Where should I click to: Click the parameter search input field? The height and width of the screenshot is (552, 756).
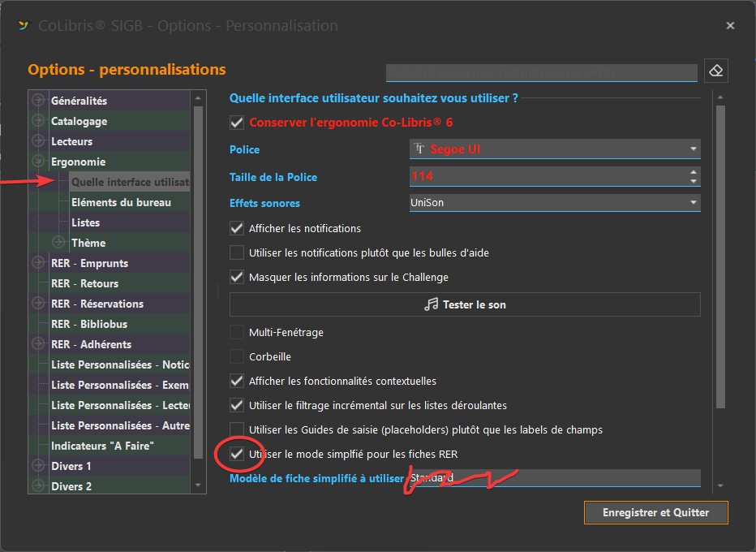(541, 72)
